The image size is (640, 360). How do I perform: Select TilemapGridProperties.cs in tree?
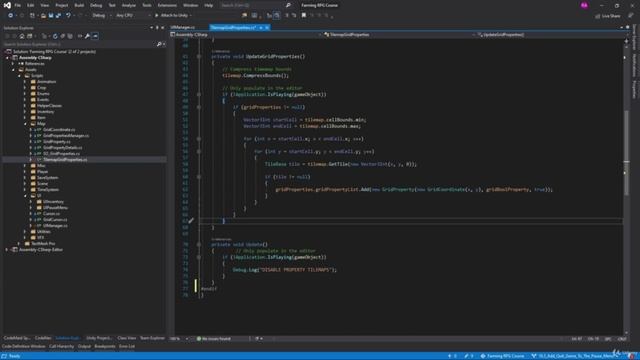pos(65,160)
